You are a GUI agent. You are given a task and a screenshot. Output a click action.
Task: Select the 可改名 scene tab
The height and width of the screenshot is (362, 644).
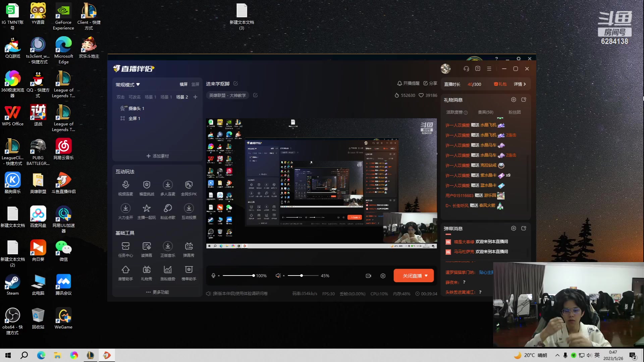point(135,97)
